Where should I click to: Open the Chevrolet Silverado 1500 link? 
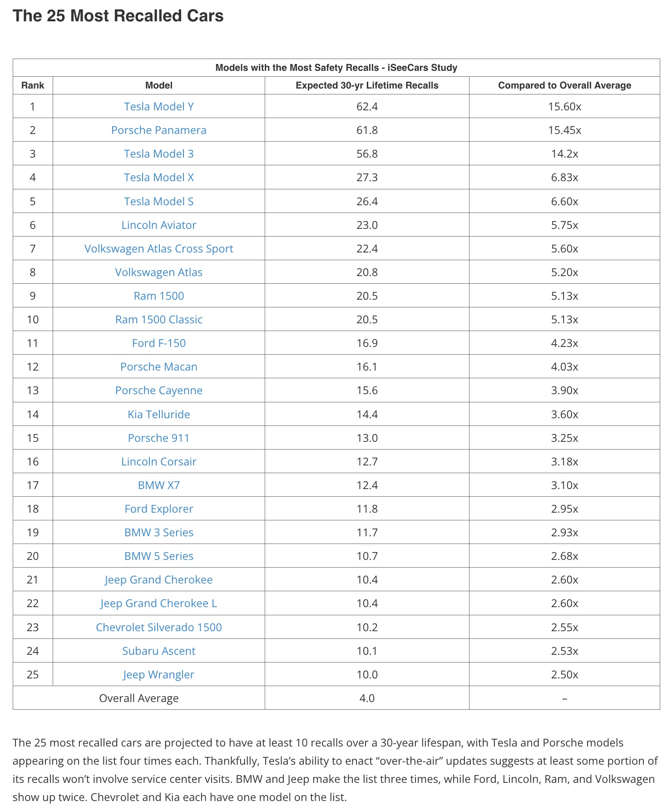click(x=159, y=627)
